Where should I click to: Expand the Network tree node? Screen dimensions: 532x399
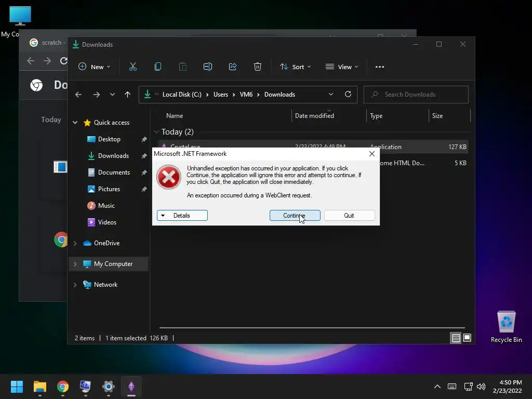pos(75,285)
